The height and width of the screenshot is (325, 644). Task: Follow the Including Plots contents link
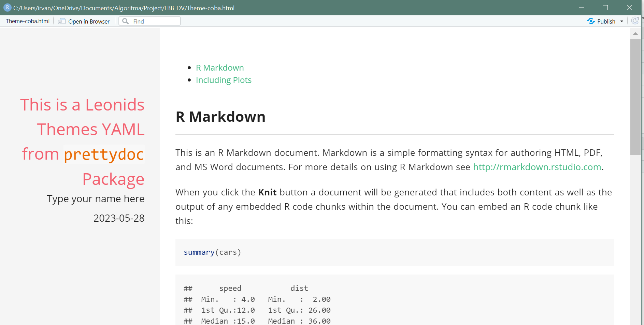(224, 80)
